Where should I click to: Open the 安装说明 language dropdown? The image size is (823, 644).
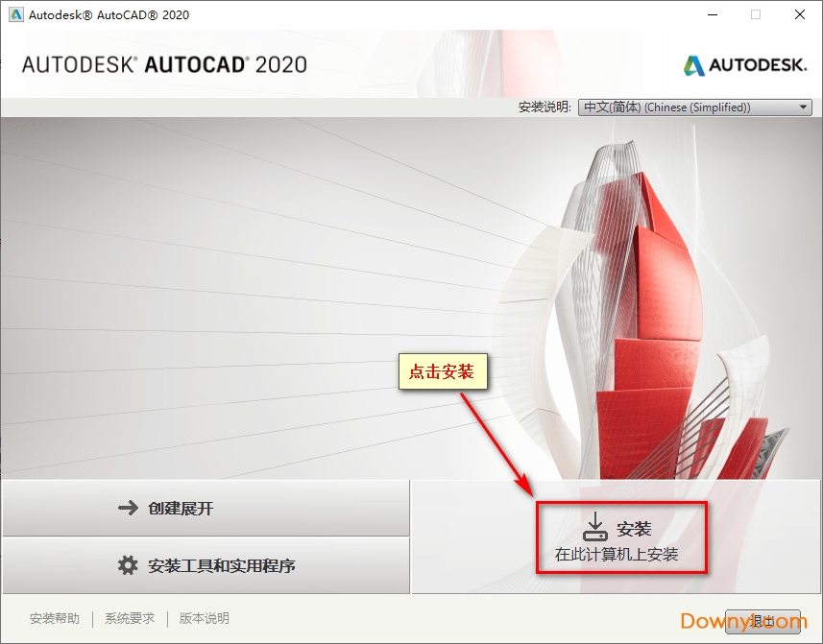click(x=693, y=107)
